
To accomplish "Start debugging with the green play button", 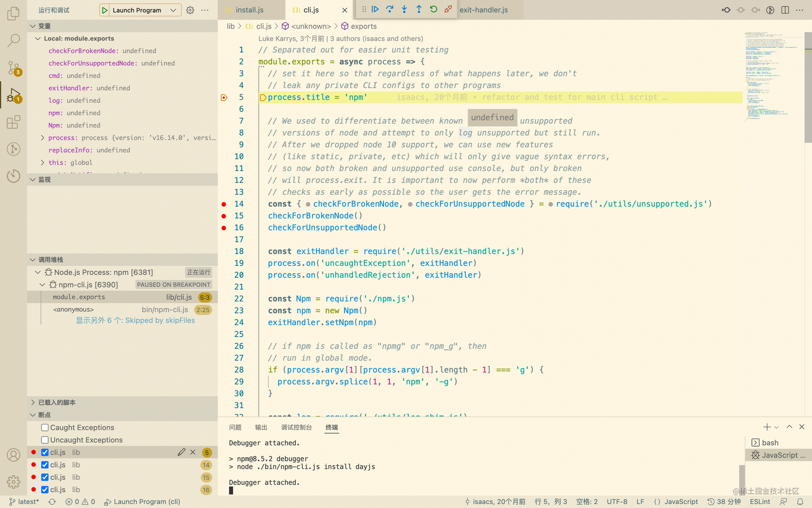I will [105, 10].
